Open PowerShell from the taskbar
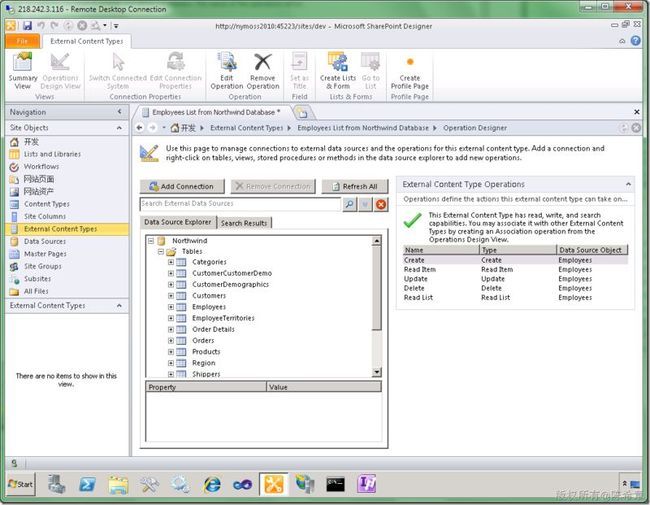Image resolution: width=650 pixels, height=505 pixels. pos(87,484)
